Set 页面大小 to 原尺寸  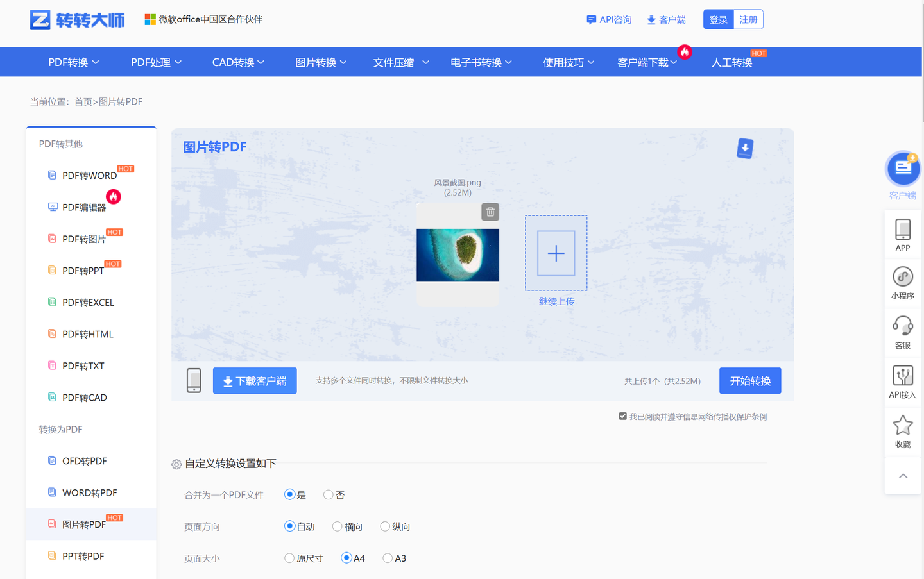coord(289,558)
